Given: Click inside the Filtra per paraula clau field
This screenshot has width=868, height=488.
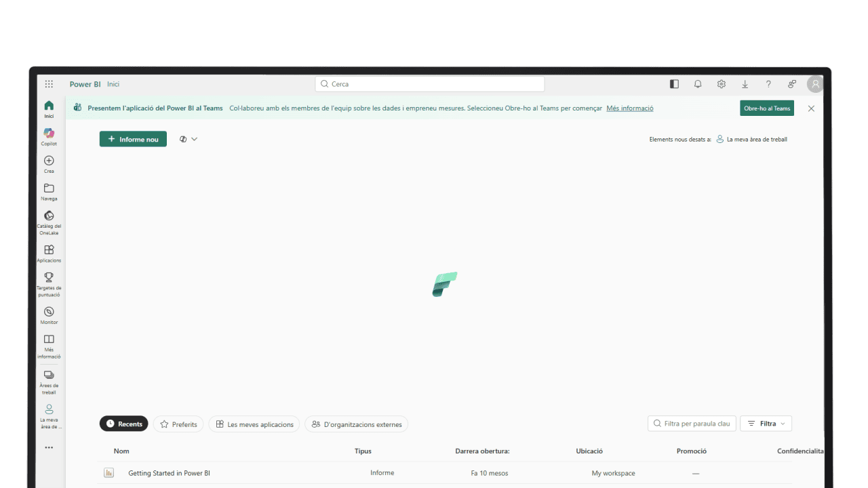Looking at the screenshot, I should [x=692, y=424].
